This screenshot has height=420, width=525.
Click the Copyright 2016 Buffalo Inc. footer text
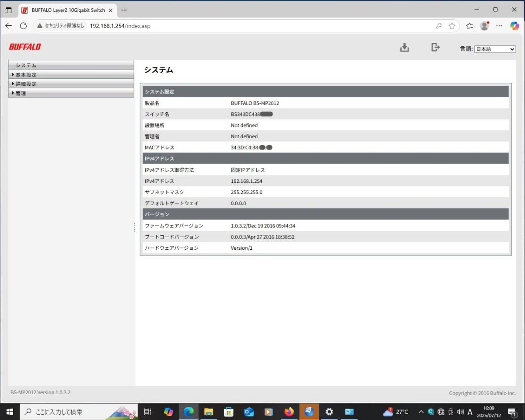click(x=483, y=393)
